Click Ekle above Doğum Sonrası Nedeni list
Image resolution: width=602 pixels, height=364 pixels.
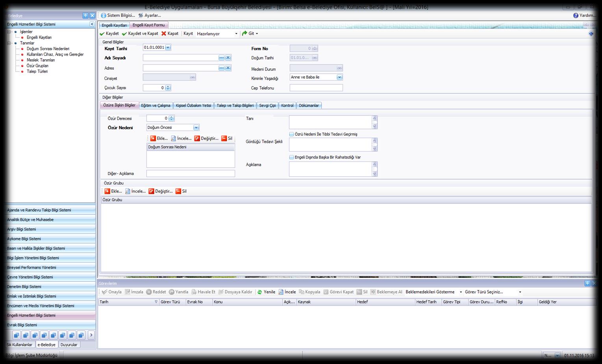[159, 139]
